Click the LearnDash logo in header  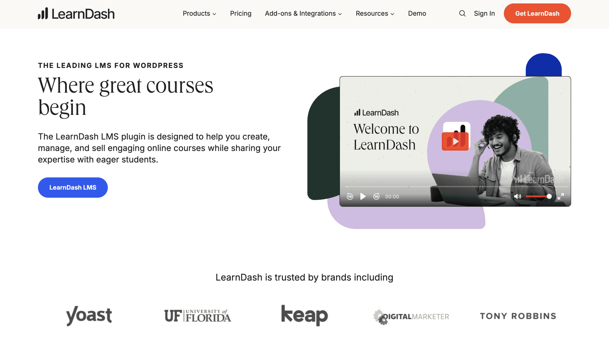[x=76, y=14]
